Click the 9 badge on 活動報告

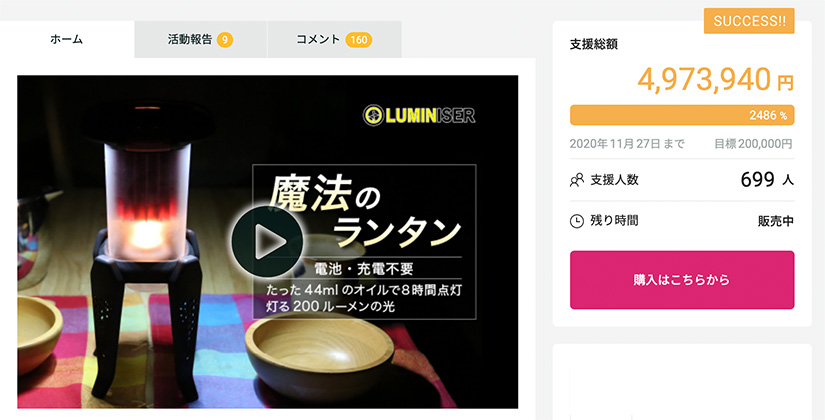[x=225, y=39]
